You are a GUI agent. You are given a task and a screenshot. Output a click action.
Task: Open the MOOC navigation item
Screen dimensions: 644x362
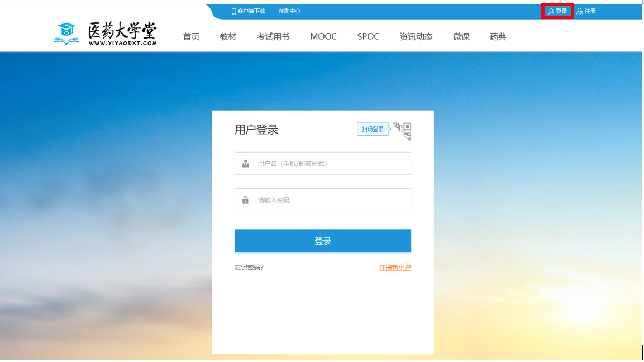(323, 37)
